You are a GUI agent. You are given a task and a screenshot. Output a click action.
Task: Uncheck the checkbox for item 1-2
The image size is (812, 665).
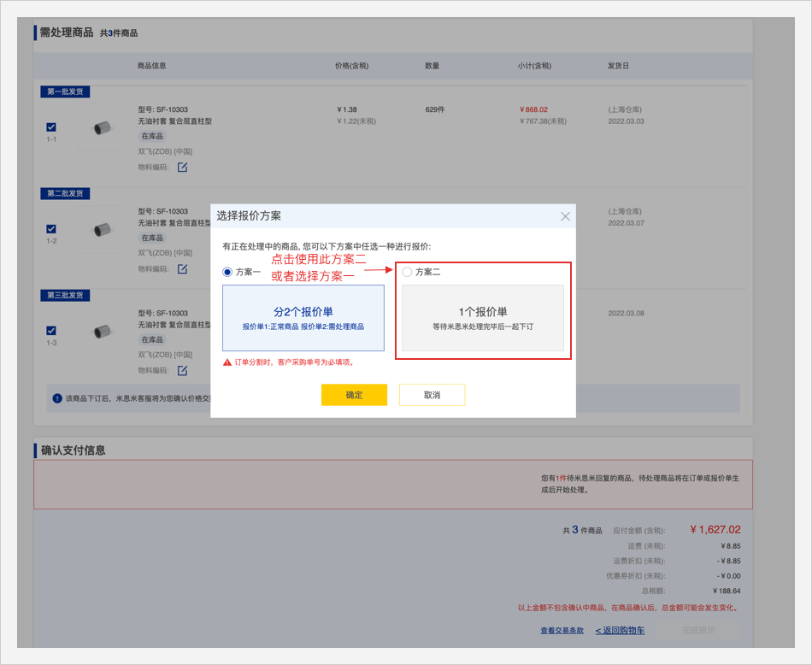[x=51, y=229]
